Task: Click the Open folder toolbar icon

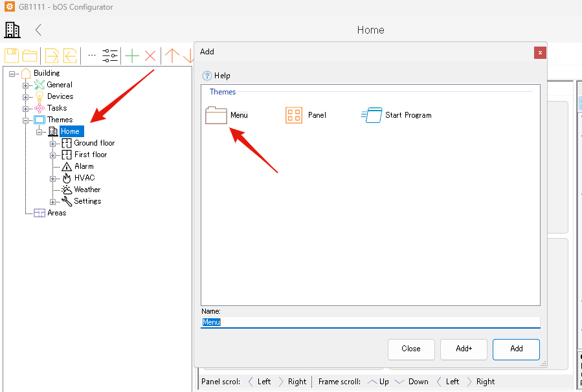Action: 30,56
